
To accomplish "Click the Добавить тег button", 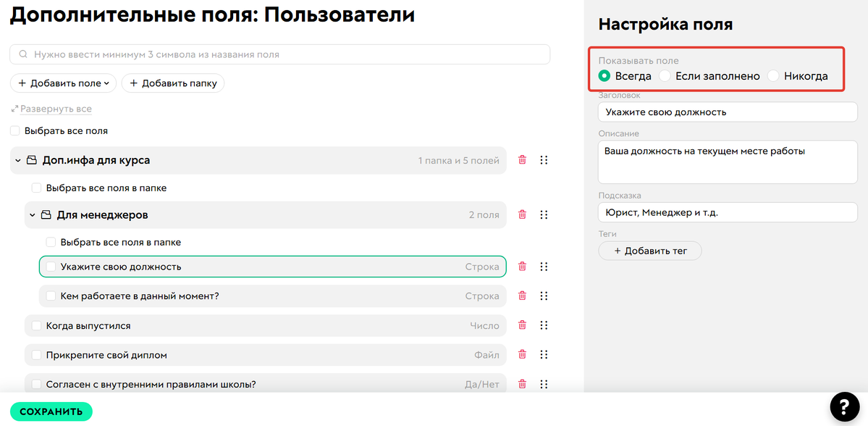I will point(650,251).
